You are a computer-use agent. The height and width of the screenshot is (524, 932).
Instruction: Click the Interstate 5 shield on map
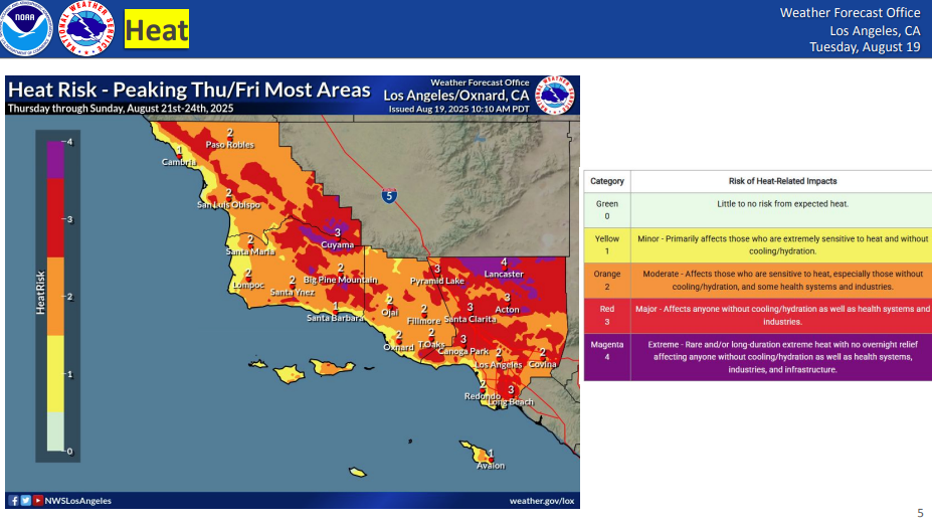pyautogui.click(x=388, y=196)
